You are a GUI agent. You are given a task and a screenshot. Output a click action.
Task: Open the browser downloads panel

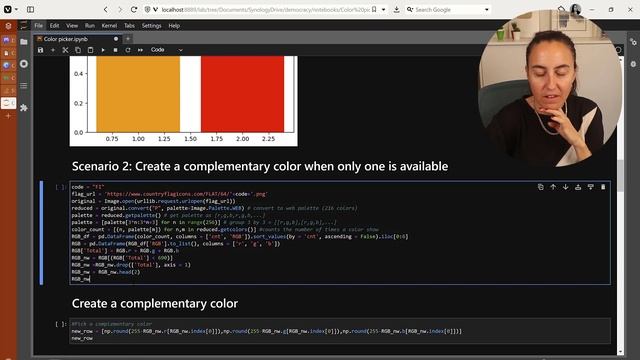coord(396,9)
